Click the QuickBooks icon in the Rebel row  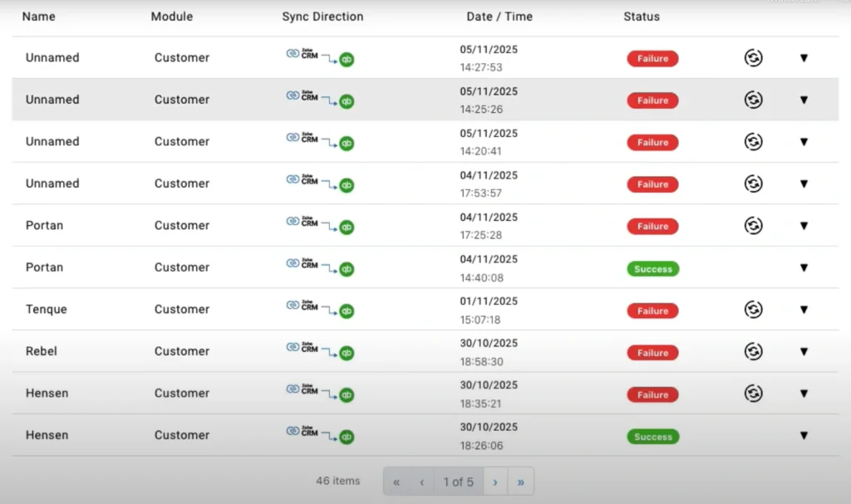click(x=347, y=354)
